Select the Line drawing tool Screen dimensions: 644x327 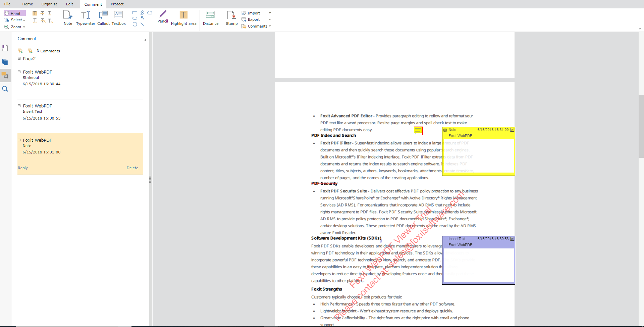click(x=142, y=24)
